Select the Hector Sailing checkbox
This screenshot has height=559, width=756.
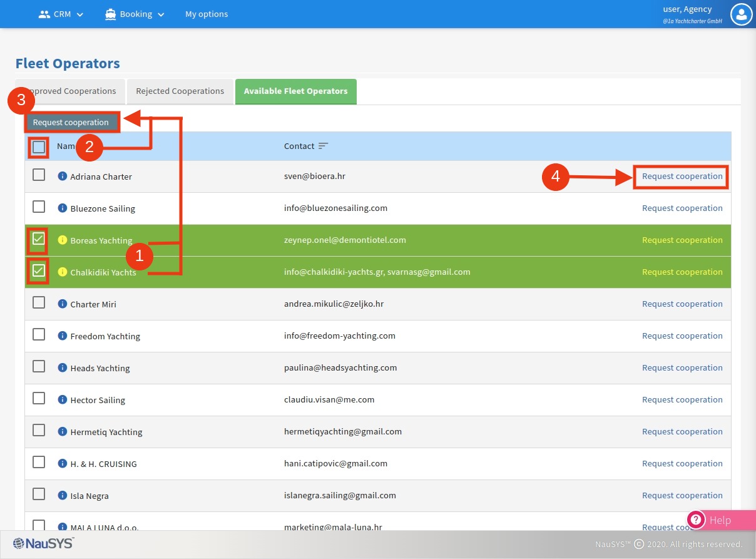pyautogui.click(x=39, y=398)
